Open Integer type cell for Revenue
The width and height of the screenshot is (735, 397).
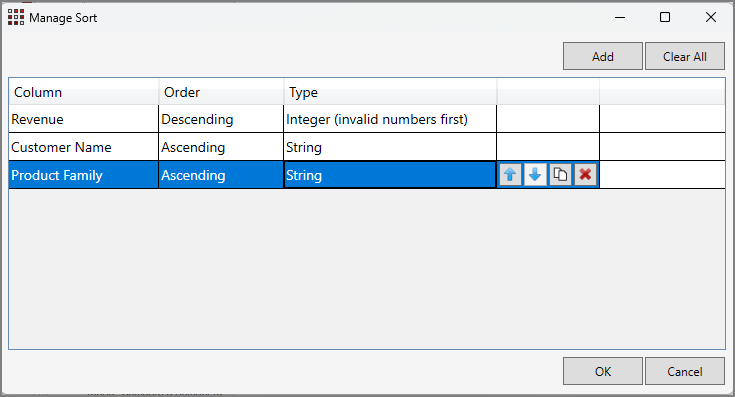(x=390, y=119)
